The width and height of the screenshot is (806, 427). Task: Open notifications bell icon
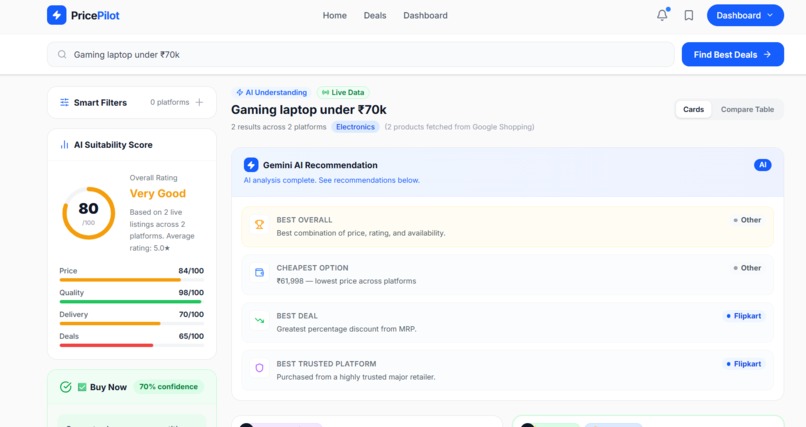[x=662, y=15]
